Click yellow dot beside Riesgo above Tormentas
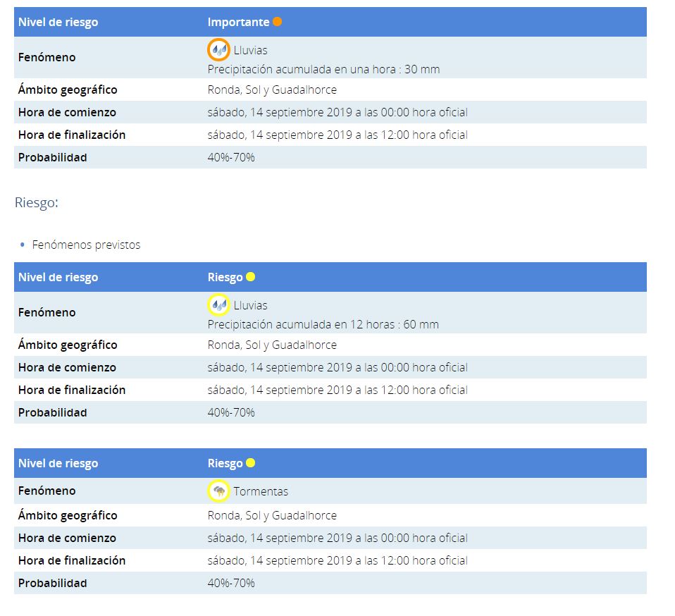675x616 pixels. click(251, 463)
